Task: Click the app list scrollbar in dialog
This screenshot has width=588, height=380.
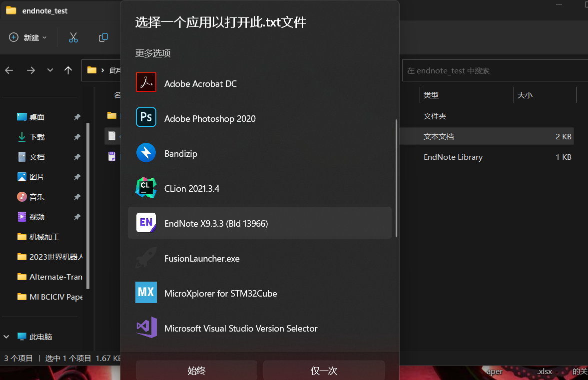Action: coord(396,178)
